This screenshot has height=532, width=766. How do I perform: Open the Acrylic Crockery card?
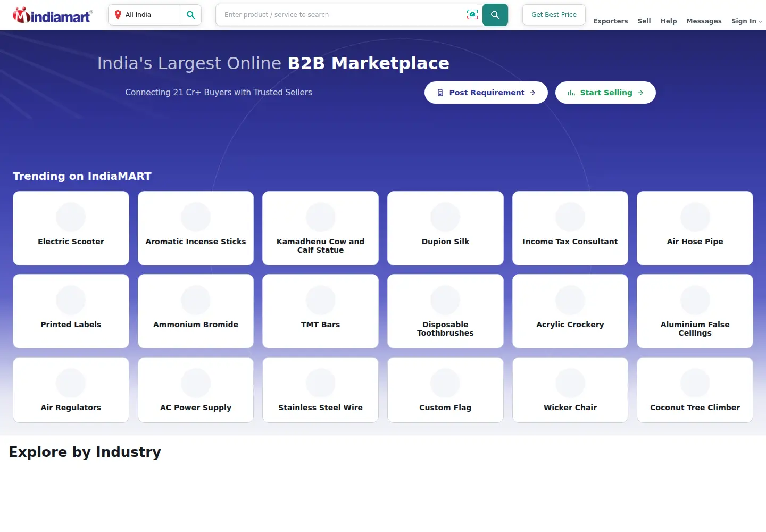[x=570, y=311]
